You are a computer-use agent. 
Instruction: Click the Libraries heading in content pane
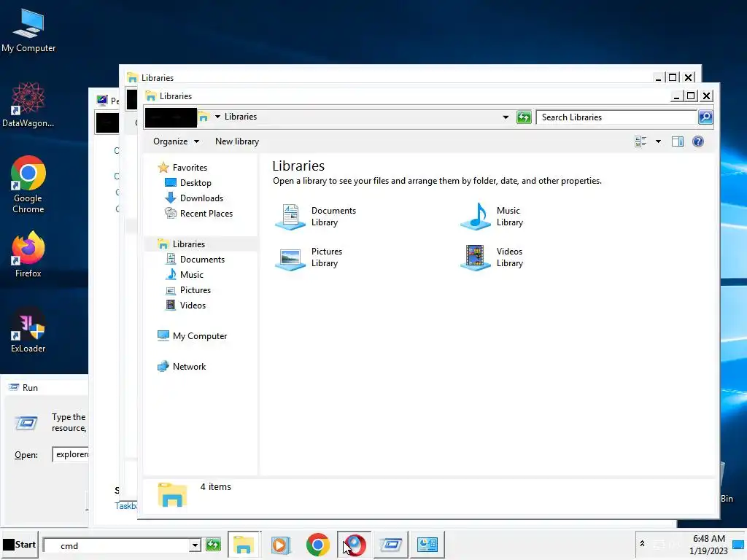tap(298, 166)
